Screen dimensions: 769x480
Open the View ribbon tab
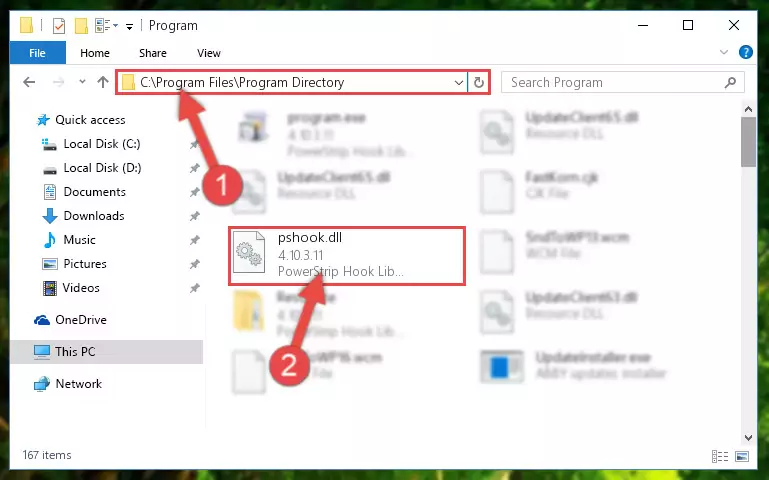coord(208,53)
